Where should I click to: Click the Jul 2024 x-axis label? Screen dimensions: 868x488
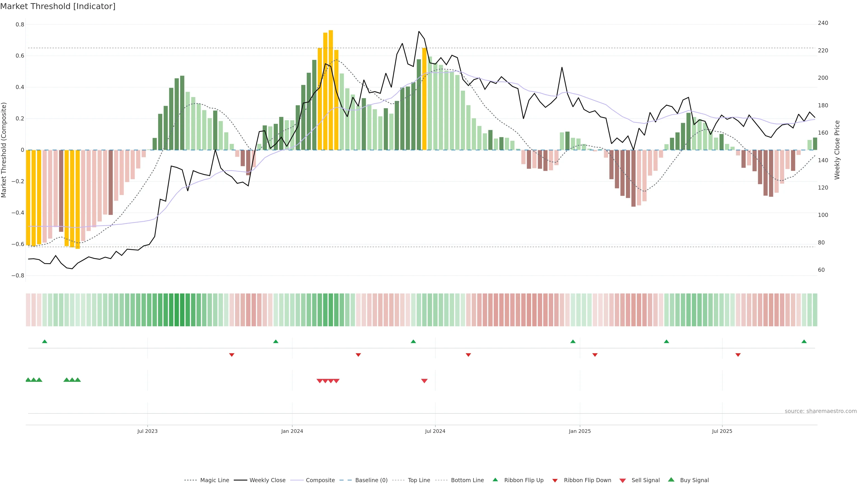point(435,431)
